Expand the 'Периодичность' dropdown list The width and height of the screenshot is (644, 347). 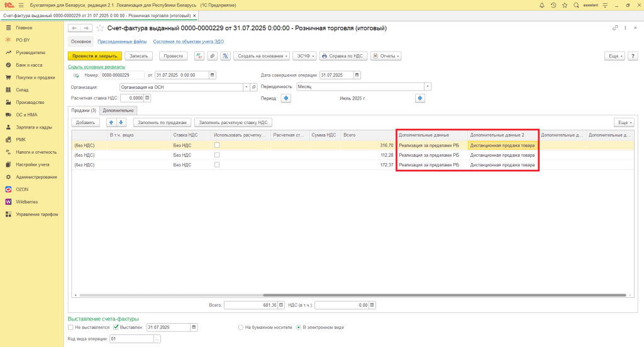pos(428,87)
